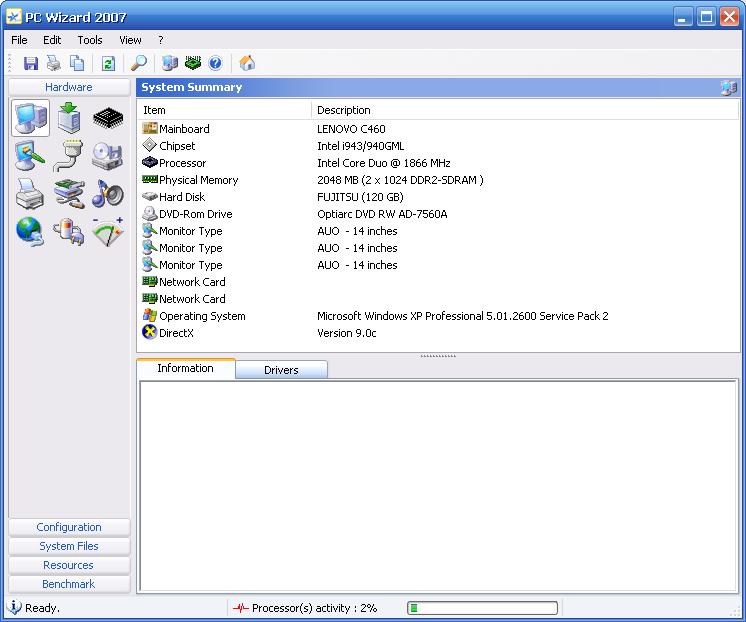Click 'Processor(s) activity : 2%' status text
746x622 pixels.
point(314,608)
